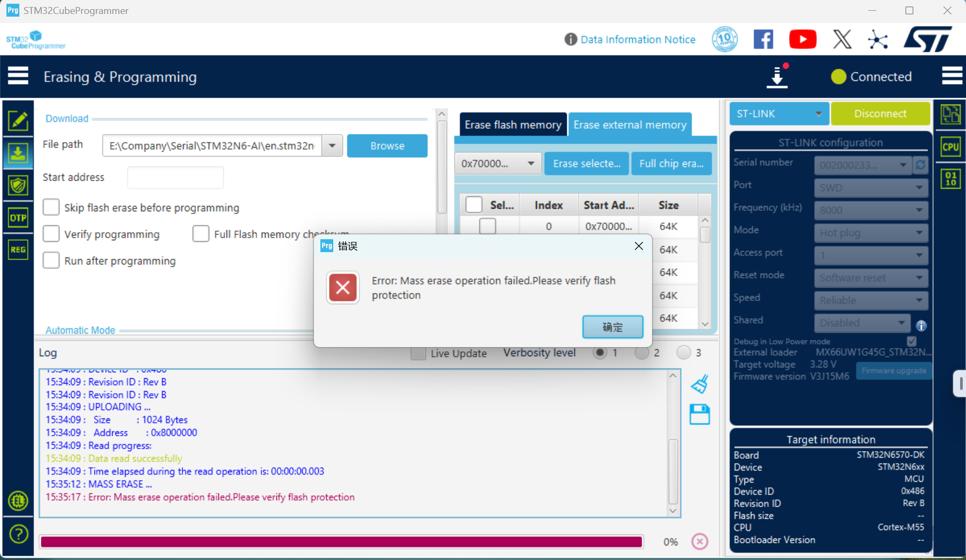This screenshot has height=560, width=966.
Task: Clear the log with the broom icon
Action: coord(700,384)
